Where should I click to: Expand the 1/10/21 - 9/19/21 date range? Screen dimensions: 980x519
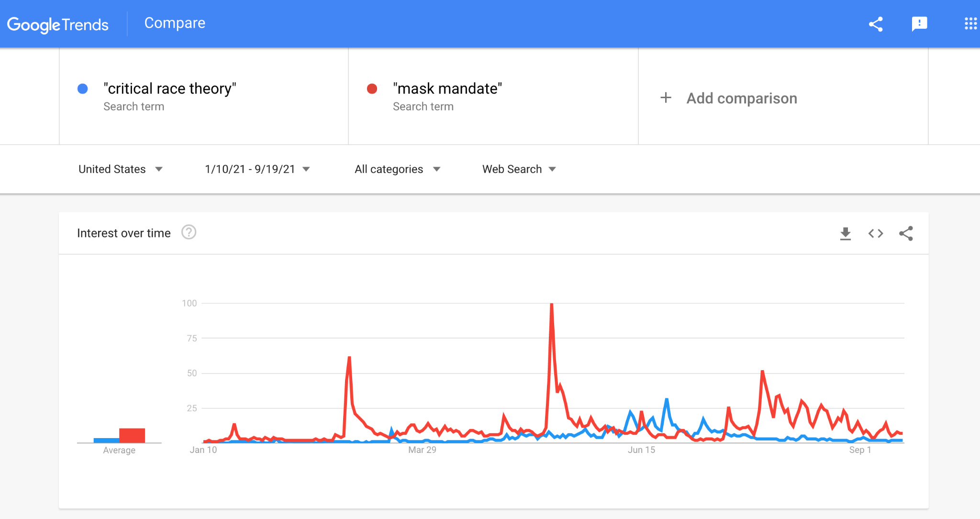pyautogui.click(x=257, y=169)
